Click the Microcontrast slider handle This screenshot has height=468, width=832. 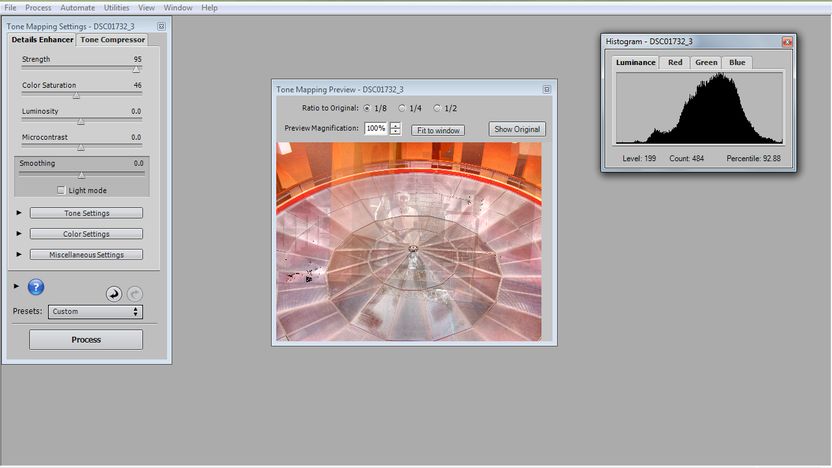(x=81, y=148)
